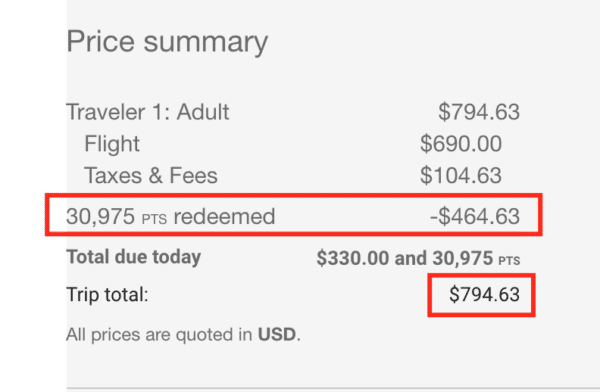The width and height of the screenshot is (600, 392).
Task: Click the horizontal divider below price summary
Action: [333, 389]
